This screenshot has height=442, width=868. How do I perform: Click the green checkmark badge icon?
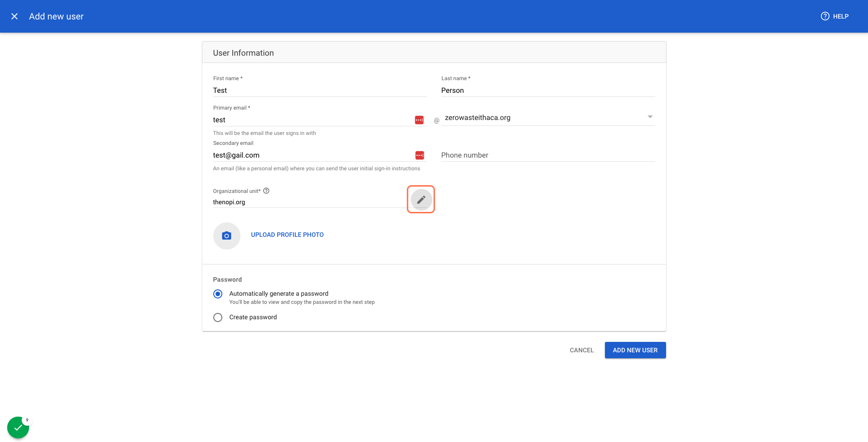pos(18,428)
